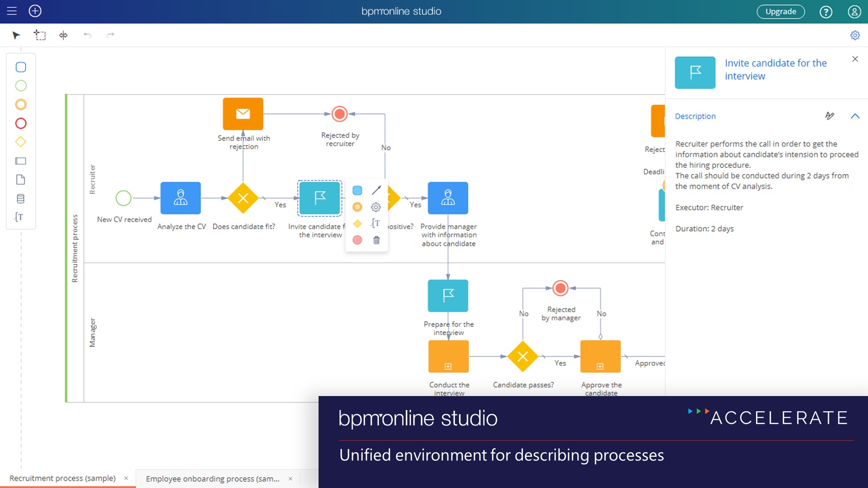The height and width of the screenshot is (488, 868).
Task: Select the Prepare for the interview task
Action: click(448, 296)
